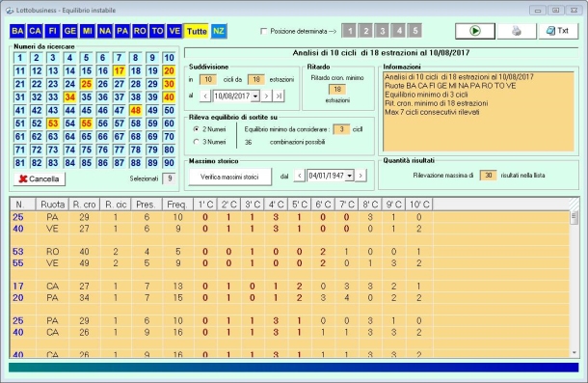Export results with Txt button
The height and width of the screenshot is (383, 588).
coord(558,31)
